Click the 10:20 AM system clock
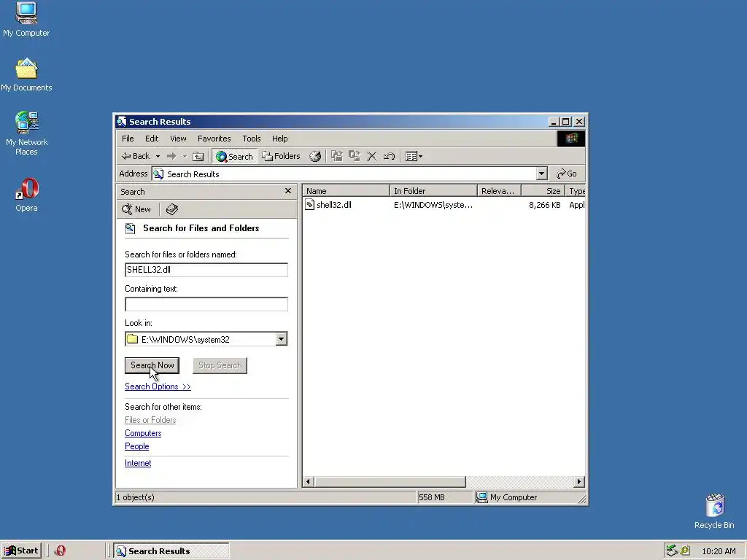Image resolution: width=747 pixels, height=560 pixels. [719, 551]
